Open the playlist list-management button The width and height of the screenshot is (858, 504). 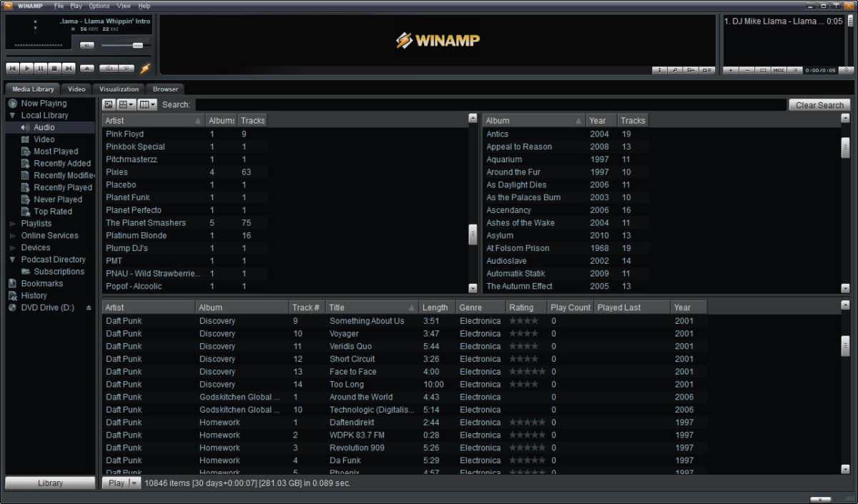point(795,70)
